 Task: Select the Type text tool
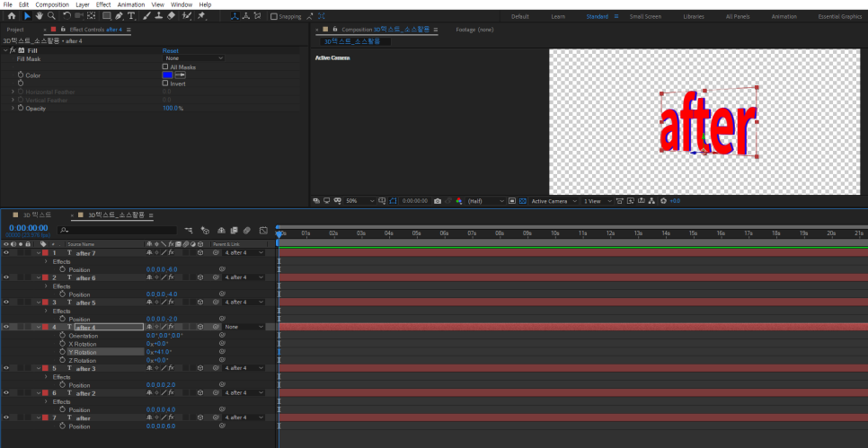click(x=131, y=16)
